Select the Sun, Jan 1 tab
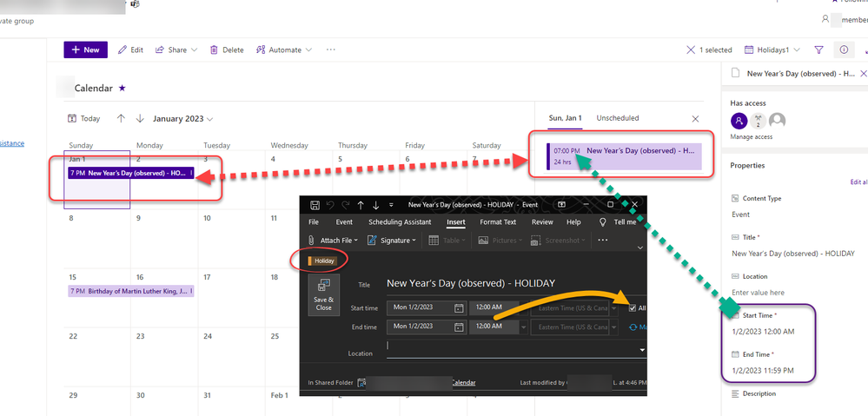Screen dimensions: 868x416 tap(565, 118)
